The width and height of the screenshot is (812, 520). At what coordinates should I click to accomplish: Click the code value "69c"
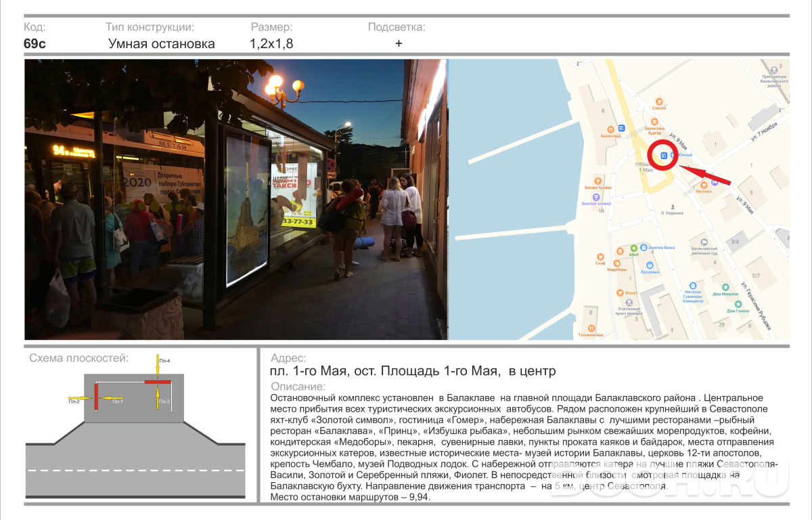[35, 44]
